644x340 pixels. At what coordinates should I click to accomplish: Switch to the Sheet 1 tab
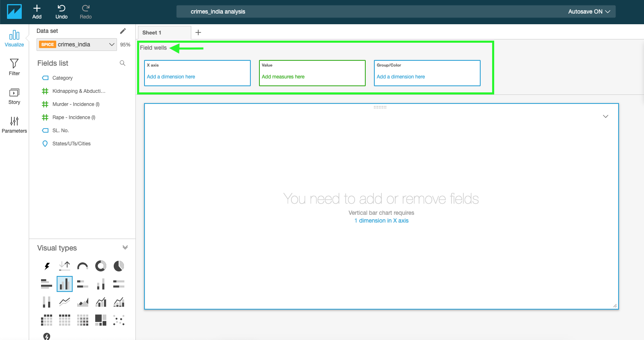[152, 33]
